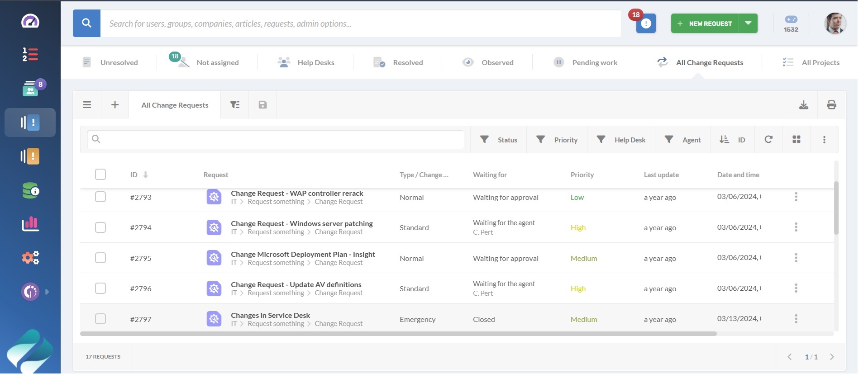Click the purple circular sidebar icon
This screenshot has height=378, width=868.
(x=30, y=292)
